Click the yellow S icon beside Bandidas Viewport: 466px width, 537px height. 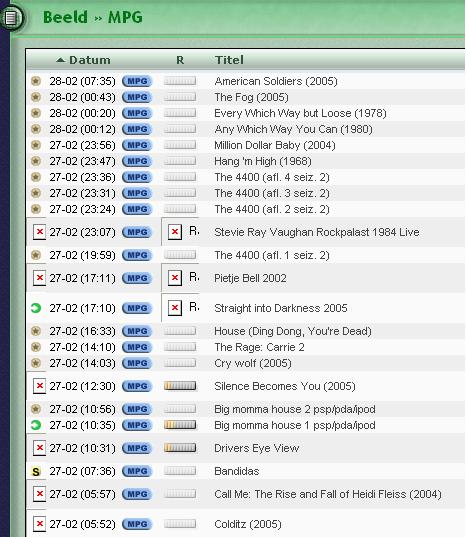(36, 472)
